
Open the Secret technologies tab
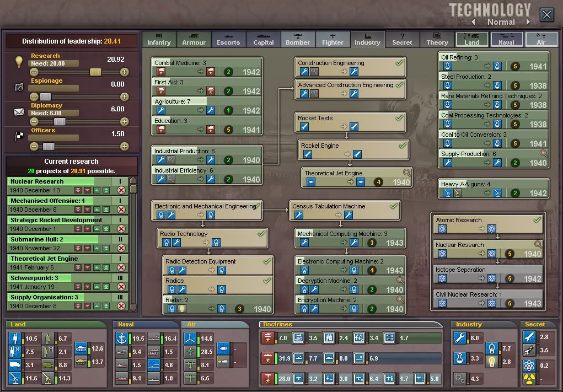click(x=402, y=39)
